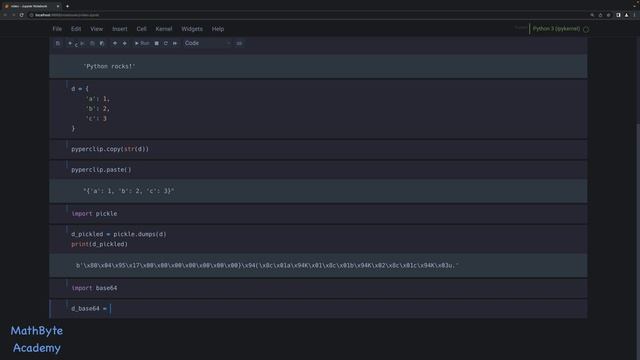
Task: Open the View menu
Action: tap(97, 29)
